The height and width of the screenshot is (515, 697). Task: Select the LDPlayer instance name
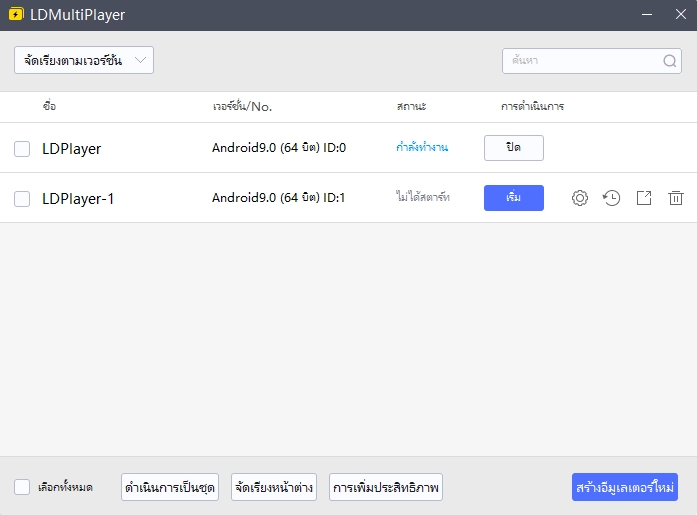[x=72, y=149]
